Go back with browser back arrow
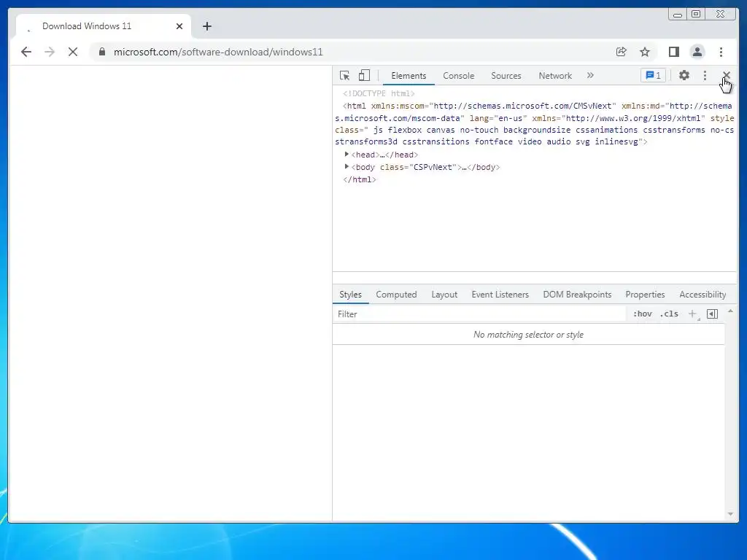 coord(26,52)
